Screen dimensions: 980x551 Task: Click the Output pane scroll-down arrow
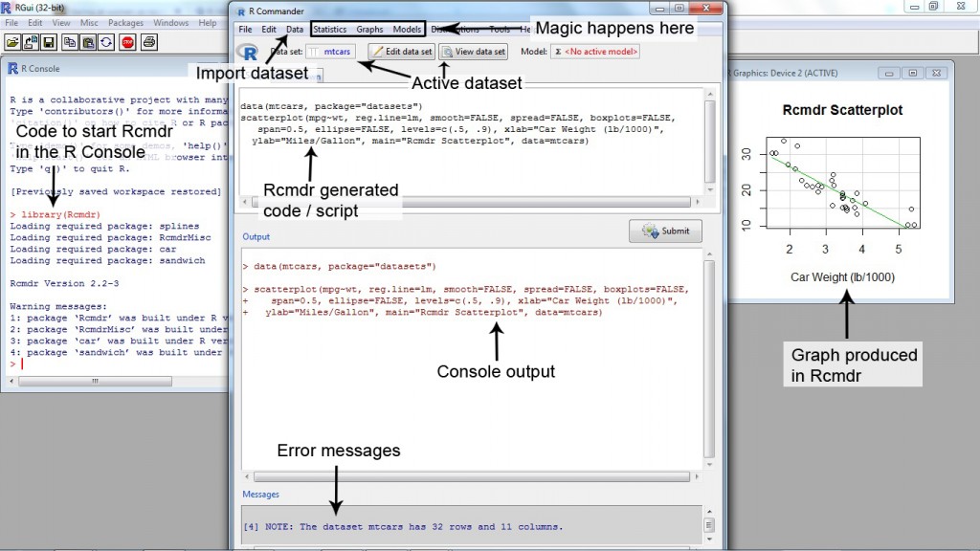[709, 464]
